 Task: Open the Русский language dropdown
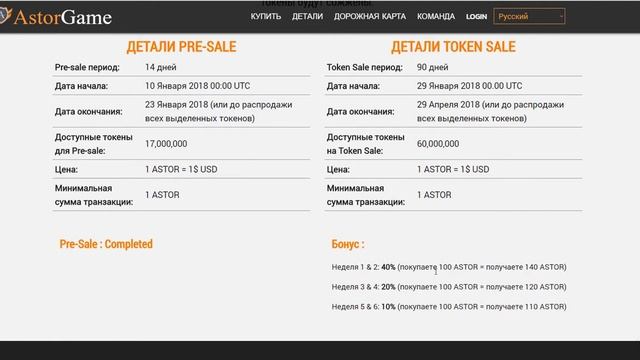point(529,16)
